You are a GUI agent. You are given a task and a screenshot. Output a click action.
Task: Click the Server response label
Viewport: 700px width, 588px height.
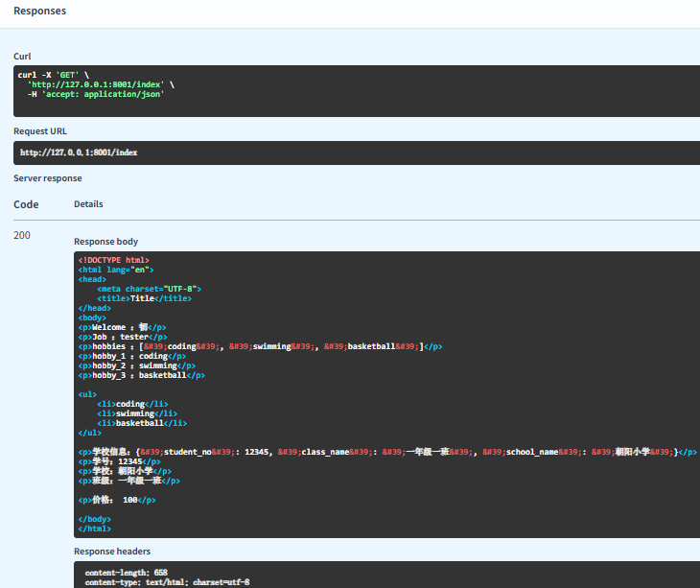click(48, 178)
